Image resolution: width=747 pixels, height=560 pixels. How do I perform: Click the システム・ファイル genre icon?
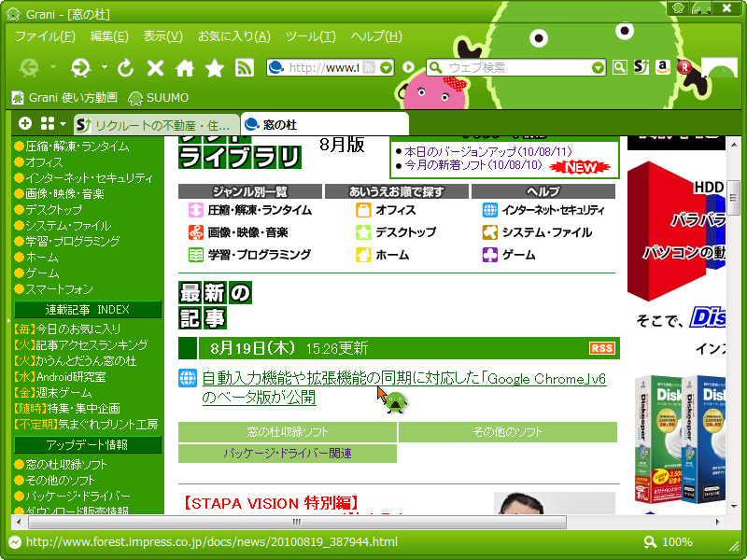tap(489, 232)
